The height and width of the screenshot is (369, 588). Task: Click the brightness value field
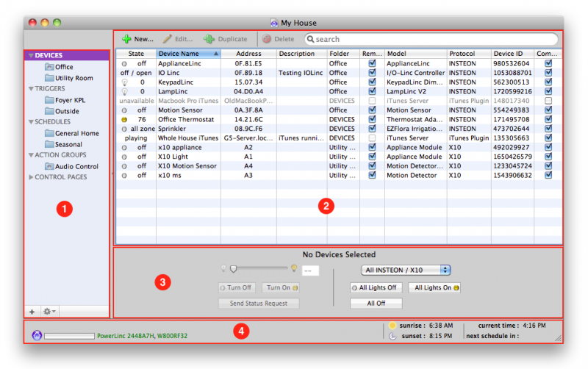310,271
